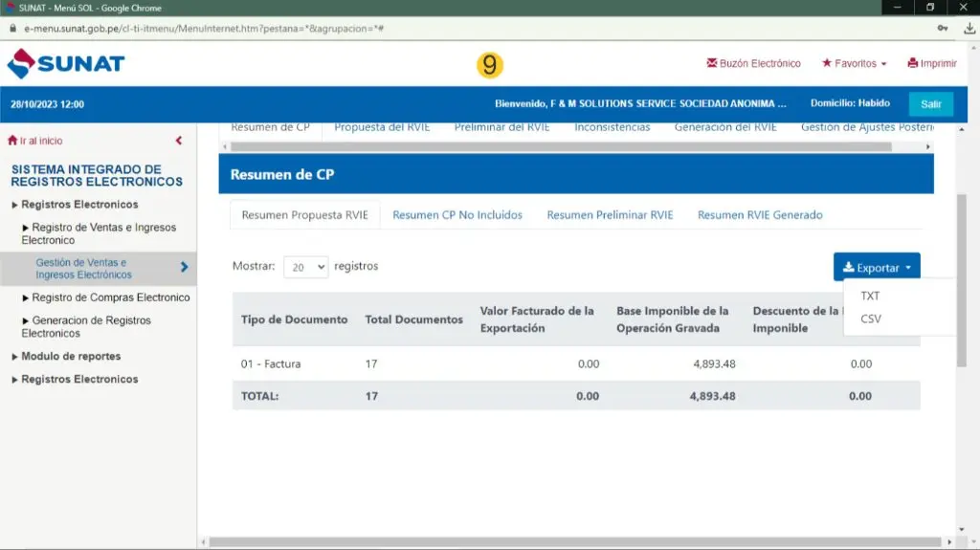Expand Modulo de reportes tree item
Viewport: 980px width, 550px height.
tap(71, 356)
